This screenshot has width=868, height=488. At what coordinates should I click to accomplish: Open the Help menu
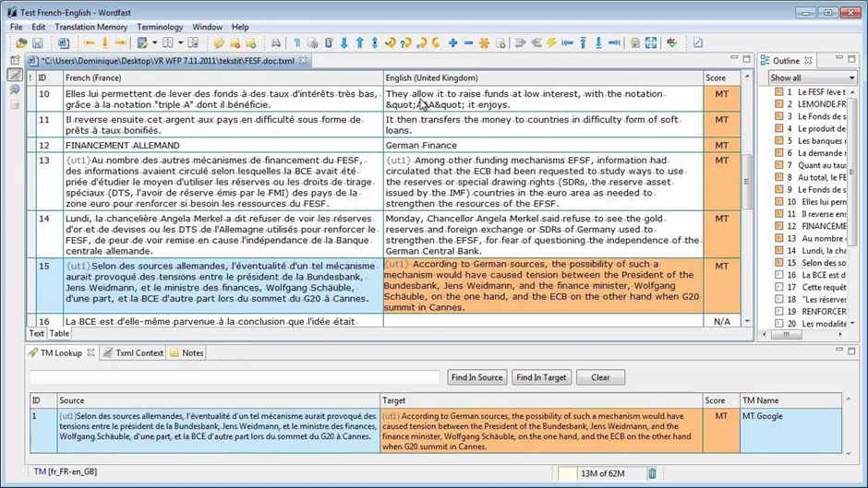pyautogui.click(x=240, y=27)
